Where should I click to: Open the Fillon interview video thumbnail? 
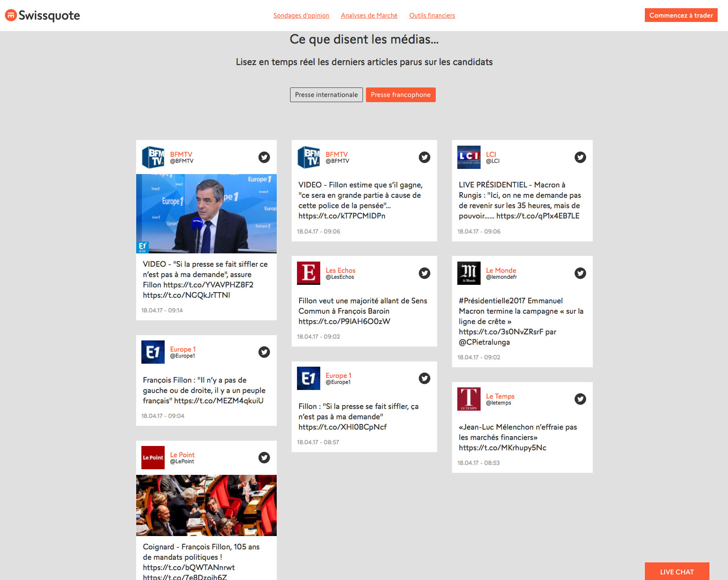(x=206, y=214)
